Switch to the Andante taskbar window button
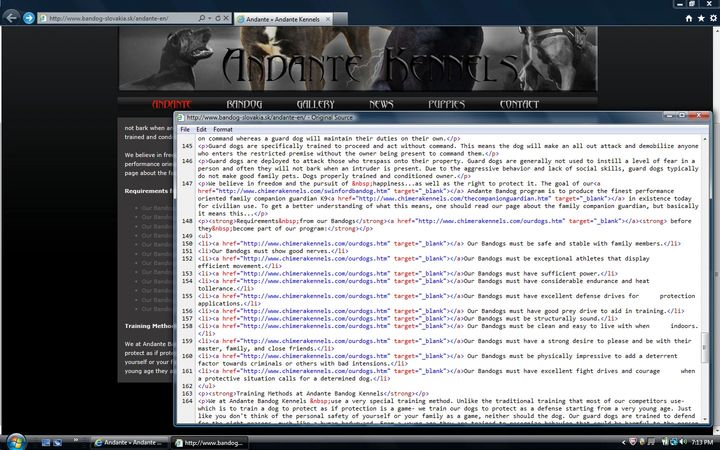Image resolution: width=720 pixels, height=450 pixels. (x=128, y=441)
